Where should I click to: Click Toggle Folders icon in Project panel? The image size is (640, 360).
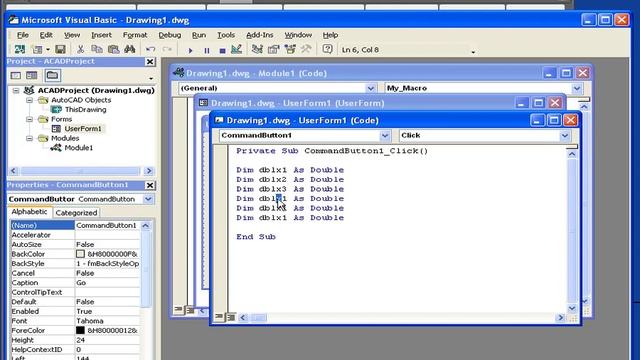[x=52, y=76]
